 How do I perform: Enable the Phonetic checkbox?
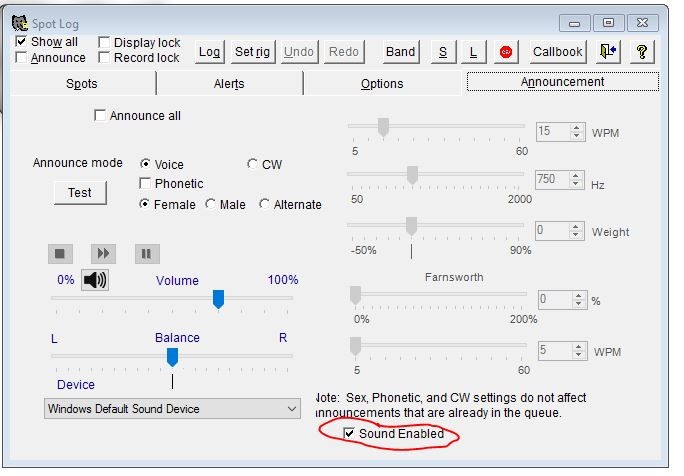(145, 183)
